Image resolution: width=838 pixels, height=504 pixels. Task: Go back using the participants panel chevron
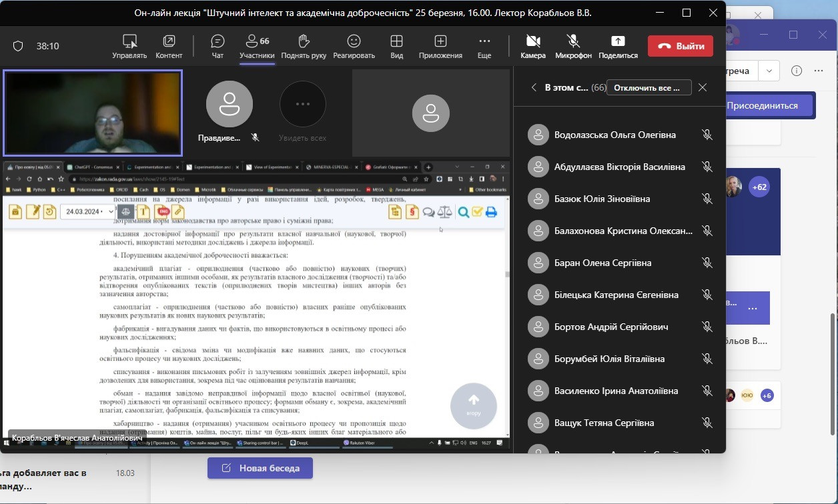click(x=533, y=87)
